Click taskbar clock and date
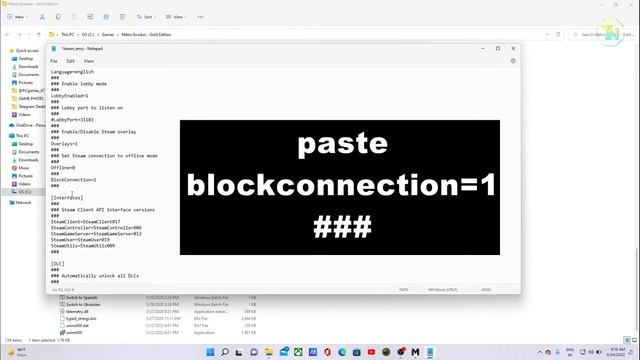Image resolution: width=640 pixels, height=360 pixels. (616, 352)
